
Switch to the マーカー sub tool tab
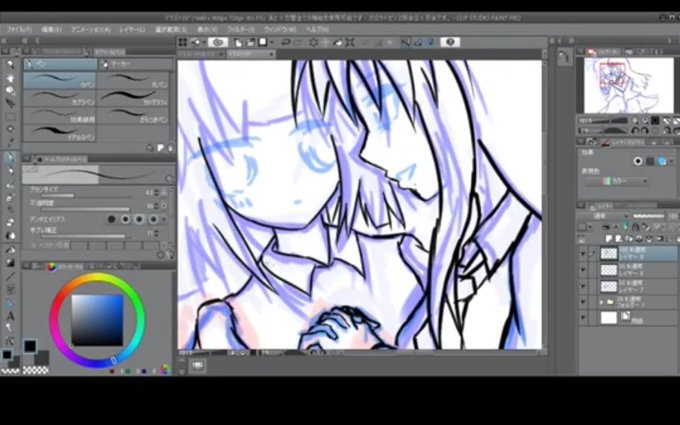pyautogui.click(x=136, y=64)
